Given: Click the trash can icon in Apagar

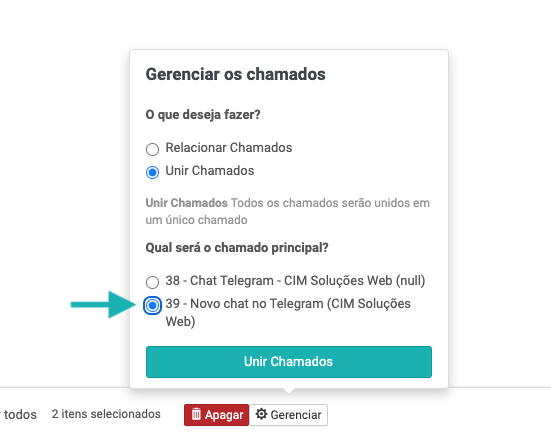Looking at the screenshot, I should [196, 414].
